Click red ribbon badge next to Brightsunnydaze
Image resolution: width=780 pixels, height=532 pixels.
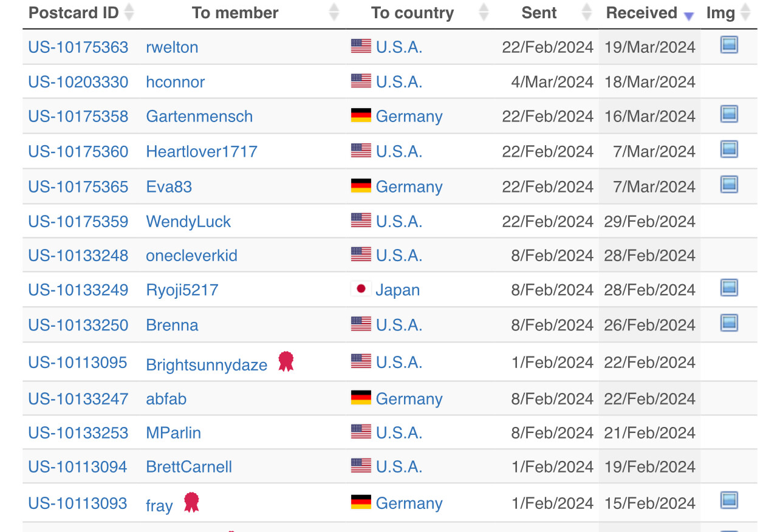pos(286,361)
